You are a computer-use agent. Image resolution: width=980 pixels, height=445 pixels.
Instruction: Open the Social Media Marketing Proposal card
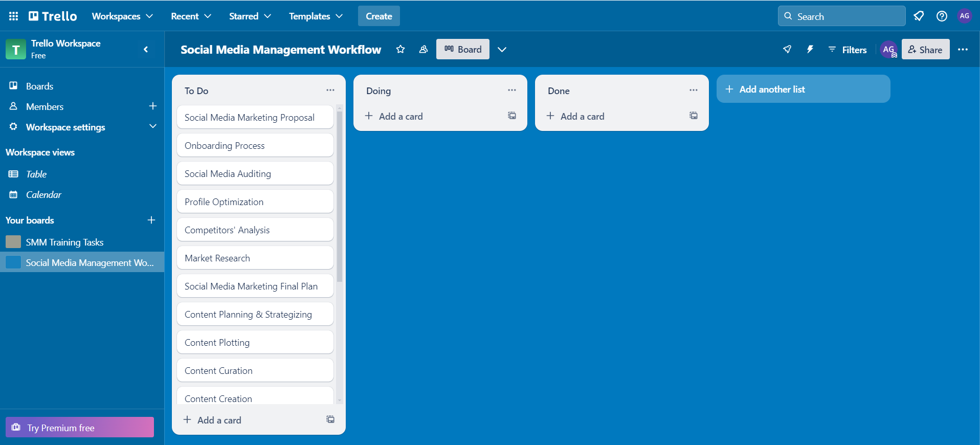tap(255, 117)
